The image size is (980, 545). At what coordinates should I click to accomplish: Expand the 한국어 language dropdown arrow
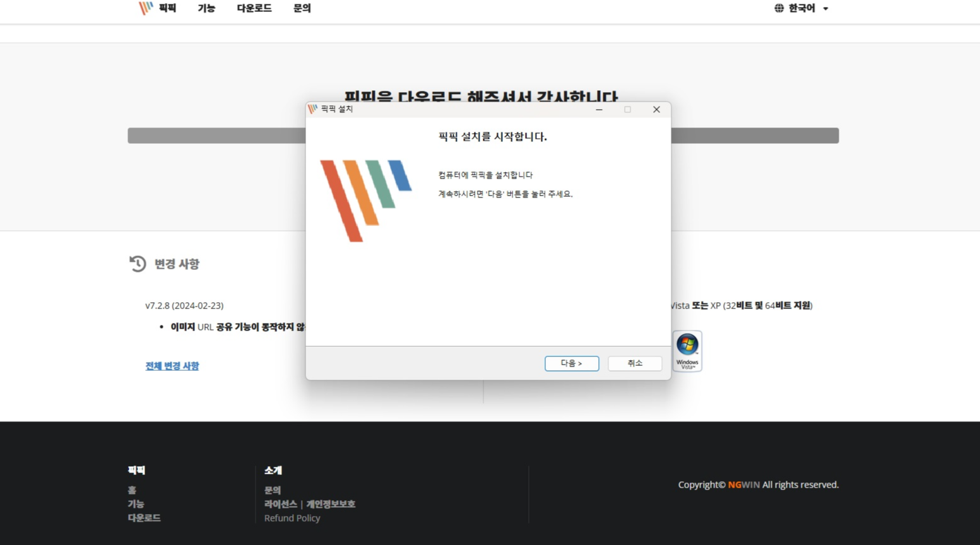point(825,9)
